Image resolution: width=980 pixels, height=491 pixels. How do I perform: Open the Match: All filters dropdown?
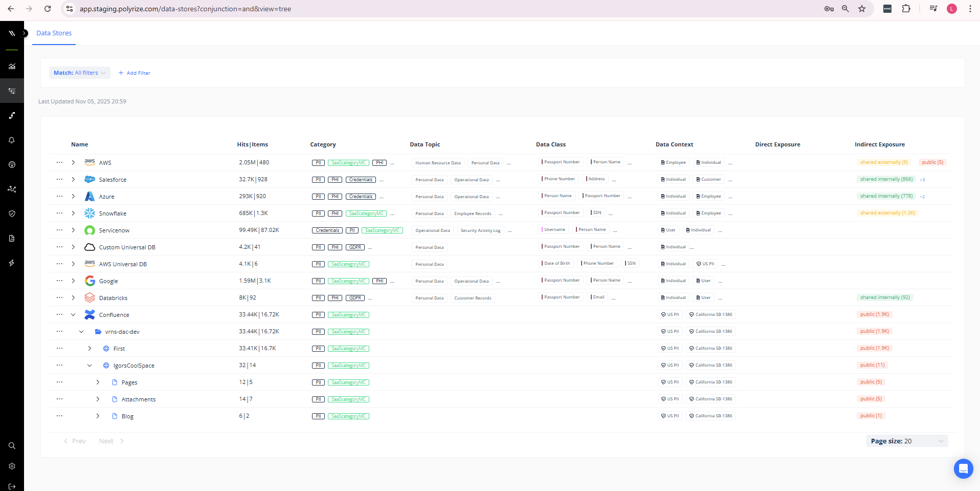point(79,73)
